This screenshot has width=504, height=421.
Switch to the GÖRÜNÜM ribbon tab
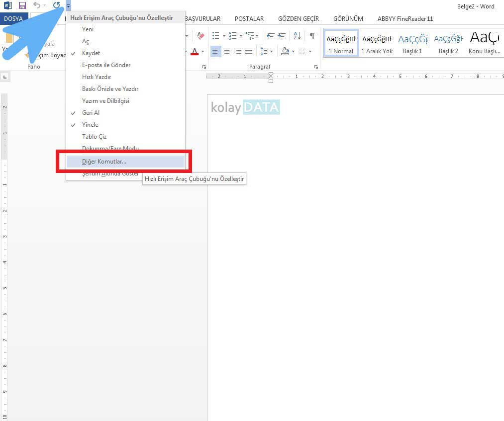click(x=348, y=18)
